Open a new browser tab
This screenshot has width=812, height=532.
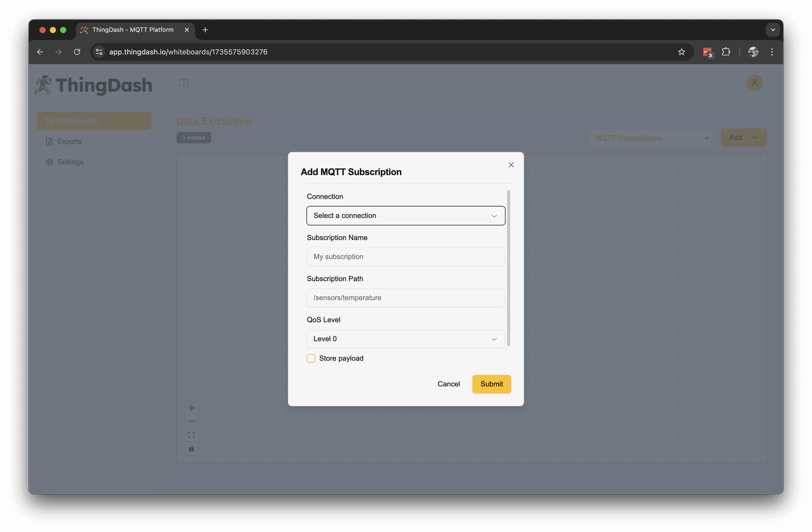pos(205,30)
